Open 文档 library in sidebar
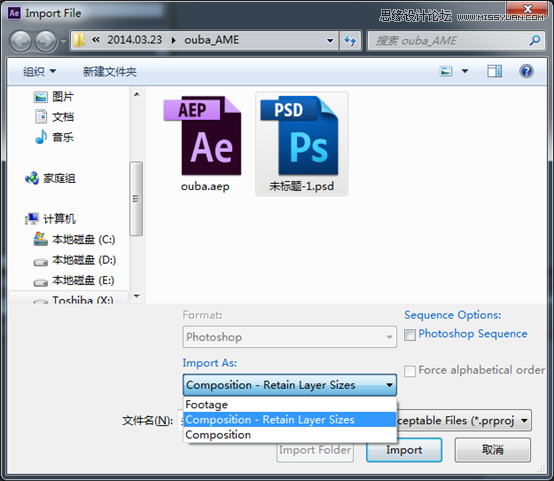This screenshot has height=481, width=554. 54,117
